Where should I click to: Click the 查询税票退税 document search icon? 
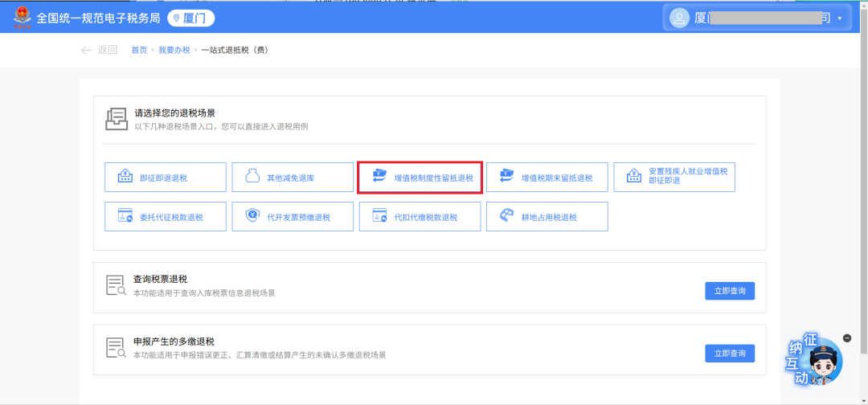pos(117,285)
